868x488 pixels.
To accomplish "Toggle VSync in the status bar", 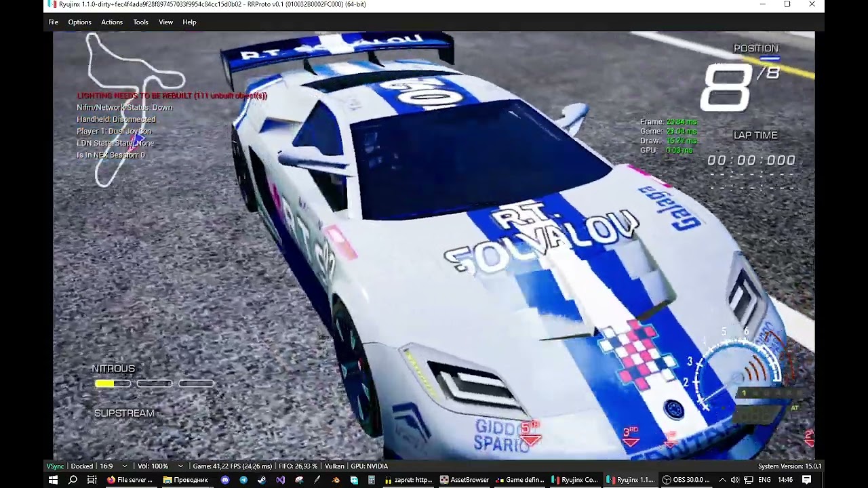I will coord(55,466).
